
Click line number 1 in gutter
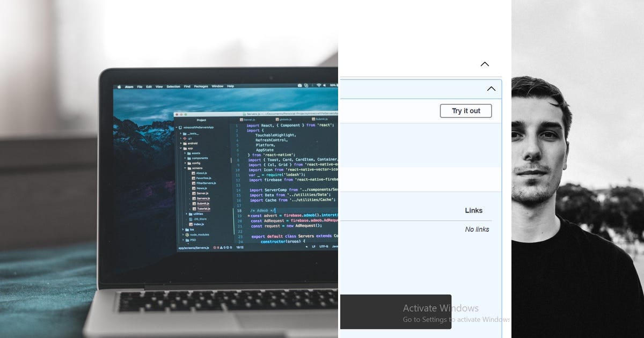[x=237, y=126]
